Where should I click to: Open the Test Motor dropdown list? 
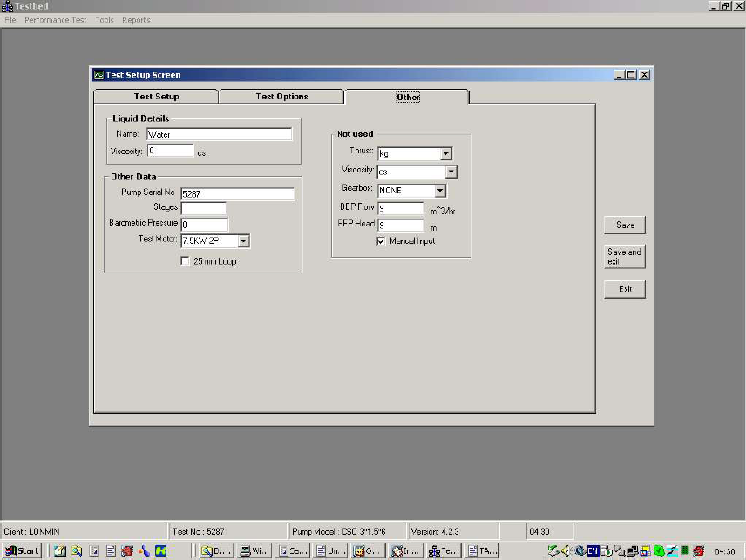(x=243, y=241)
